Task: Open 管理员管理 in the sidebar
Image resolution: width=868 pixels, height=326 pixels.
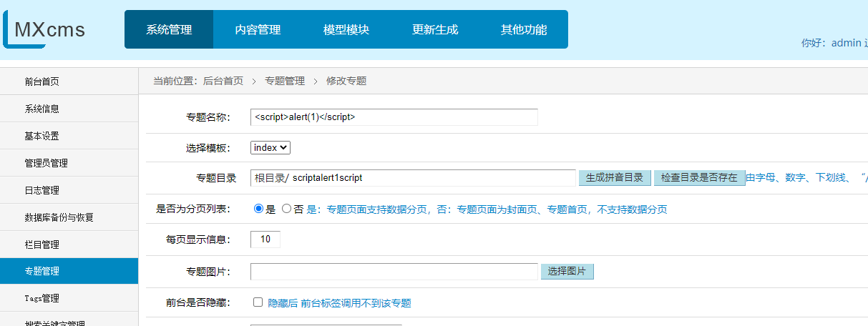Action: click(69, 163)
